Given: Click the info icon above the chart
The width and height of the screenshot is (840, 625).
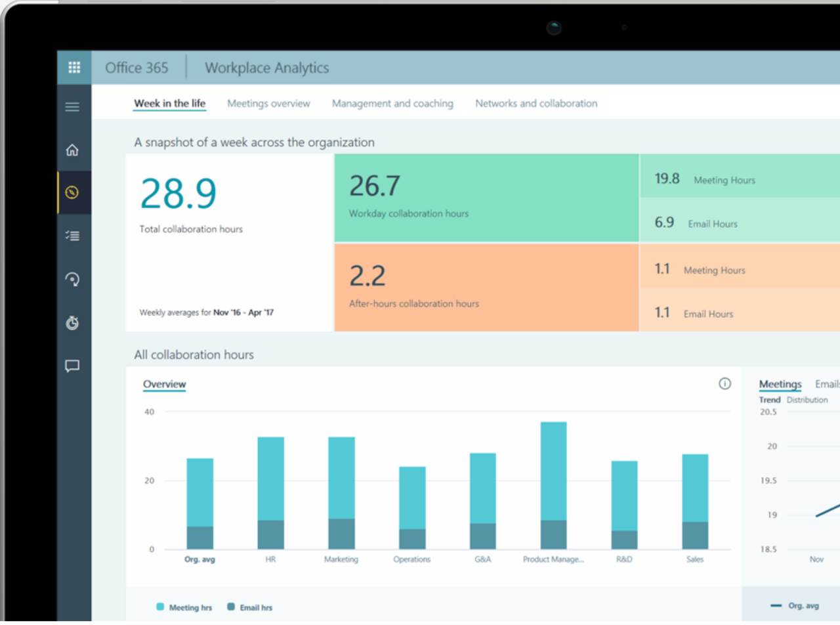Looking at the screenshot, I should coord(724,383).
